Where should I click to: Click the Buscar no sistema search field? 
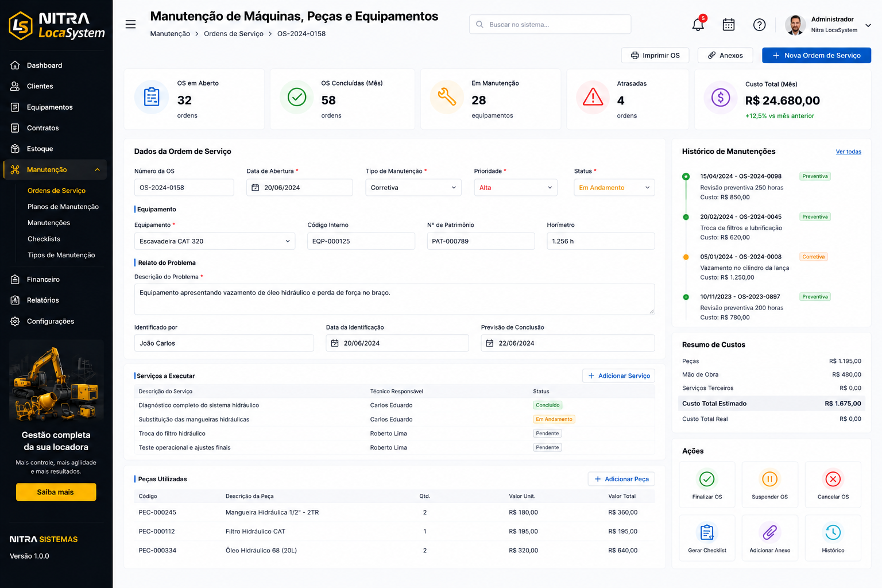tap(550, 24)
